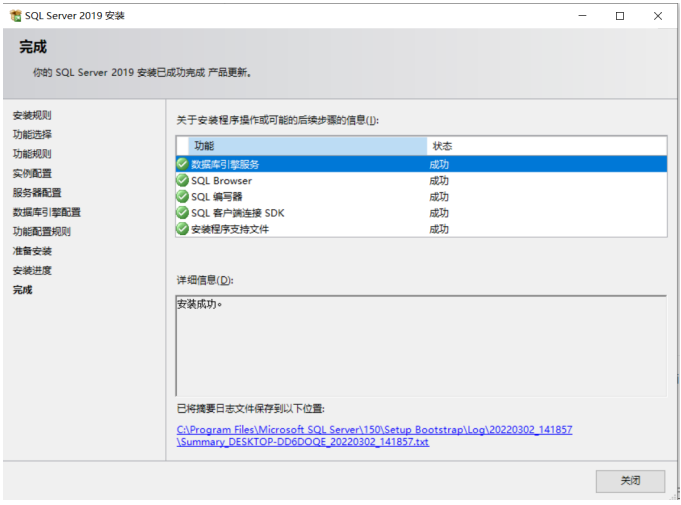This screenshot has height=505, width=681.
Task: Click 成功 status of SQL 编写器
Action: 439,196
